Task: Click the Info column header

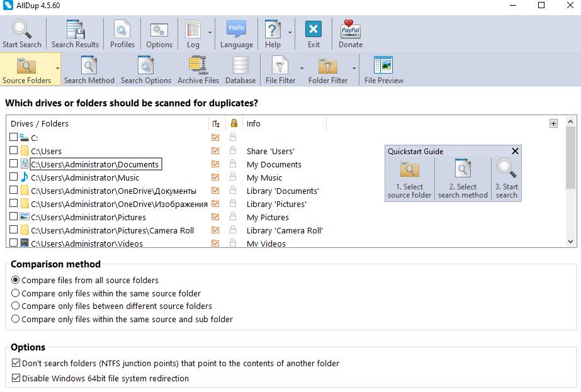Action: click(x=284, y=123)
